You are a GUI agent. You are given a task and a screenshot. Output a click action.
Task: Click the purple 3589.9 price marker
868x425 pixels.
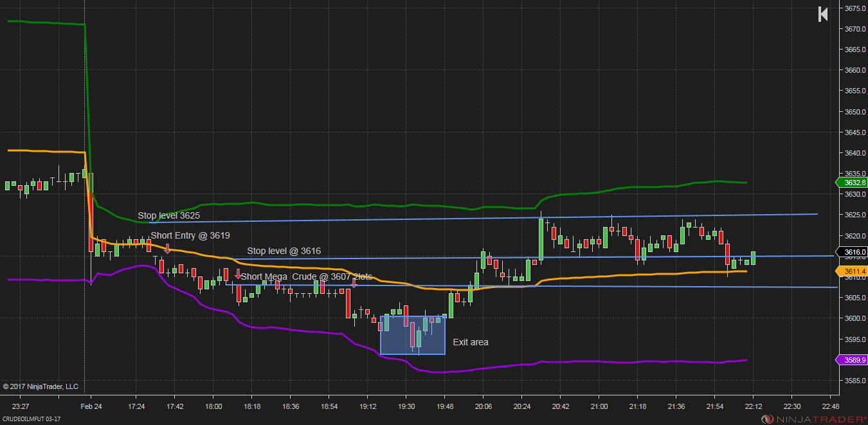click(851, 360)
